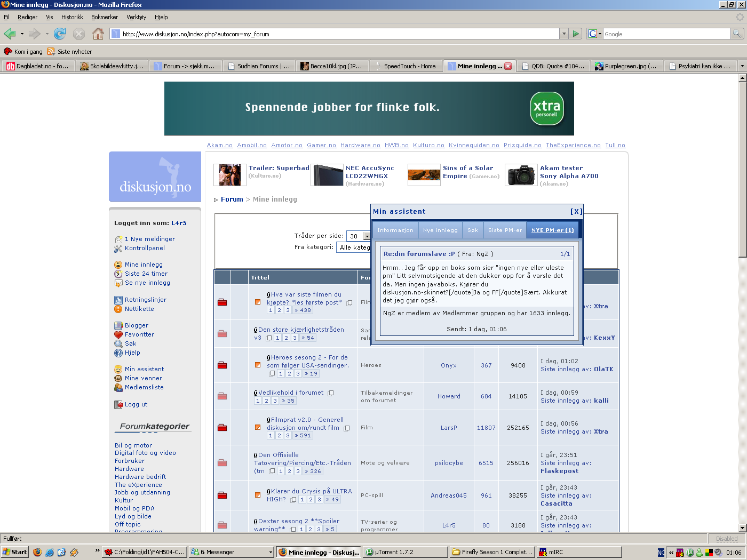Click the Favoritter heart icon
This screenshot has height=560, width=747.
point(118,335)
